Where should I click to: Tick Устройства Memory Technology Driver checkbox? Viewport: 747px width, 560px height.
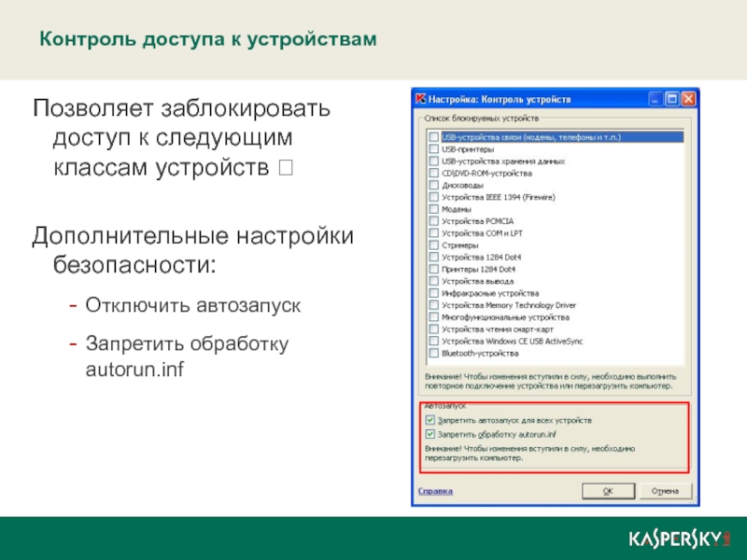(433, 305)
